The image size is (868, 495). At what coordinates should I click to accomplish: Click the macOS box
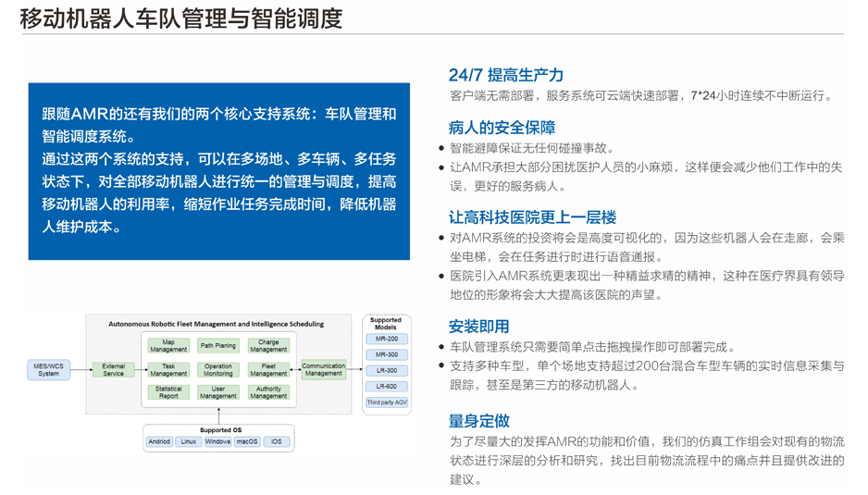tap(247, 442)
